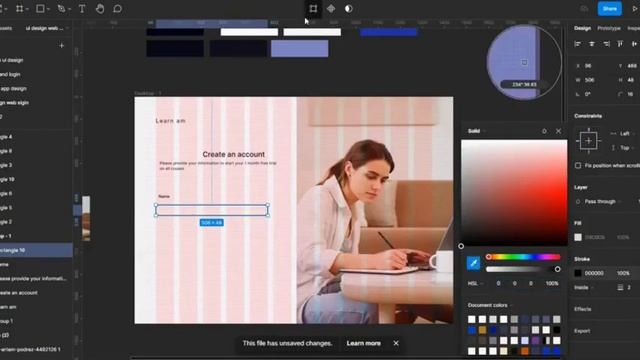Open the Solid fill type dropdown
The height and width of the screenshot is (360, 640).
(476, 131)
